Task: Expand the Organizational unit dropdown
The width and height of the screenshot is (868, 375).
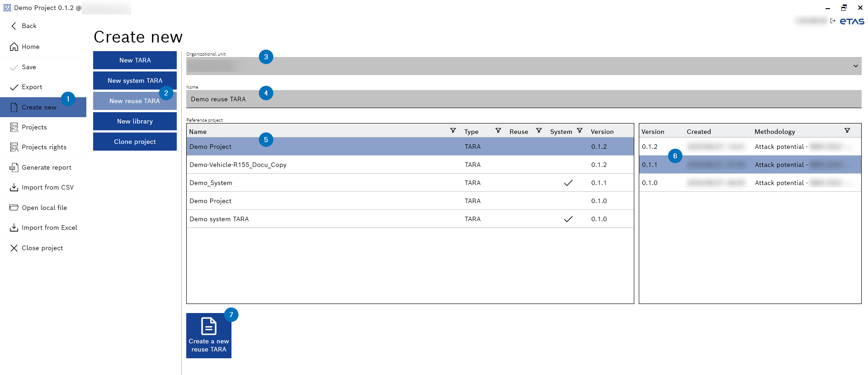Action: tap(855, 66)
